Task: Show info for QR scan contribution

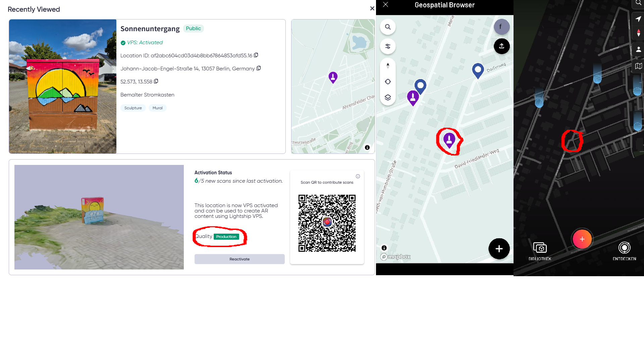Action: [358, 176]
